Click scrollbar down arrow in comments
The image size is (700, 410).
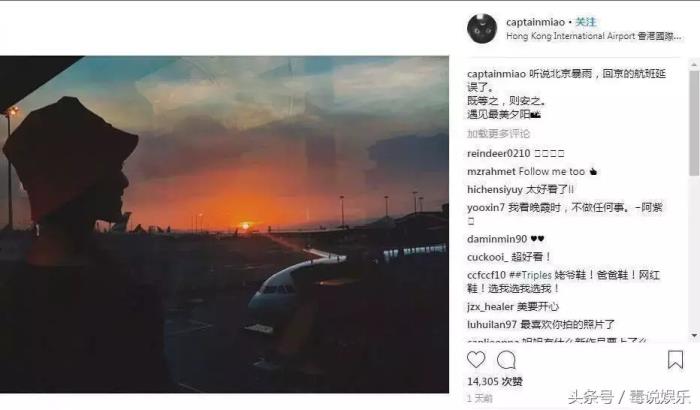694,335
